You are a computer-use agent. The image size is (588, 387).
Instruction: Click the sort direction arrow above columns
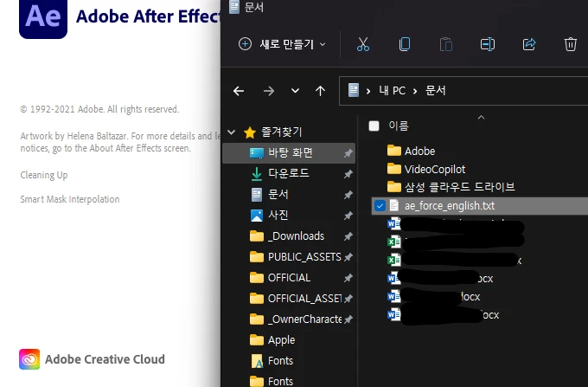[x=481, y=118]
